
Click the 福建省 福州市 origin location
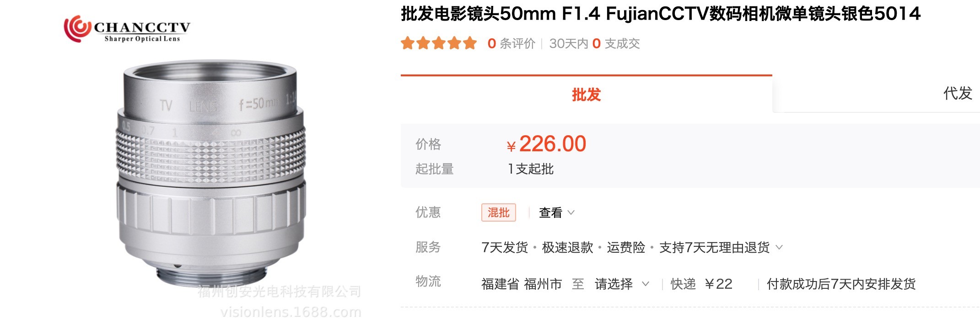[521, 284]
